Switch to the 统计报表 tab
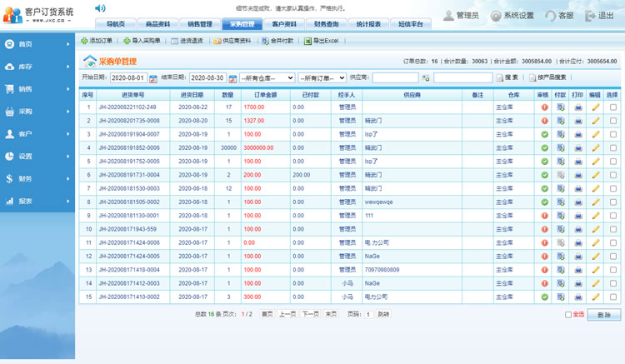Screen dimensions: 625x364 368,24
